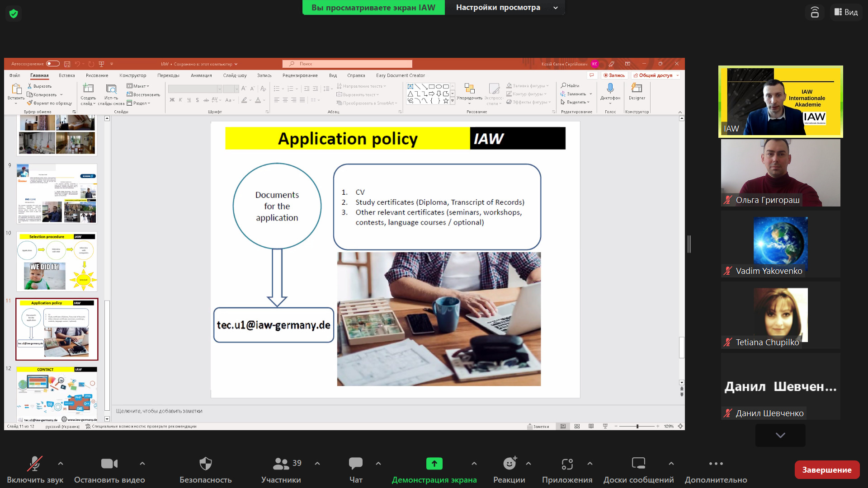Open the Главная ribbon tab
Screen dimensions: 868x488
[x=39, y=75]
